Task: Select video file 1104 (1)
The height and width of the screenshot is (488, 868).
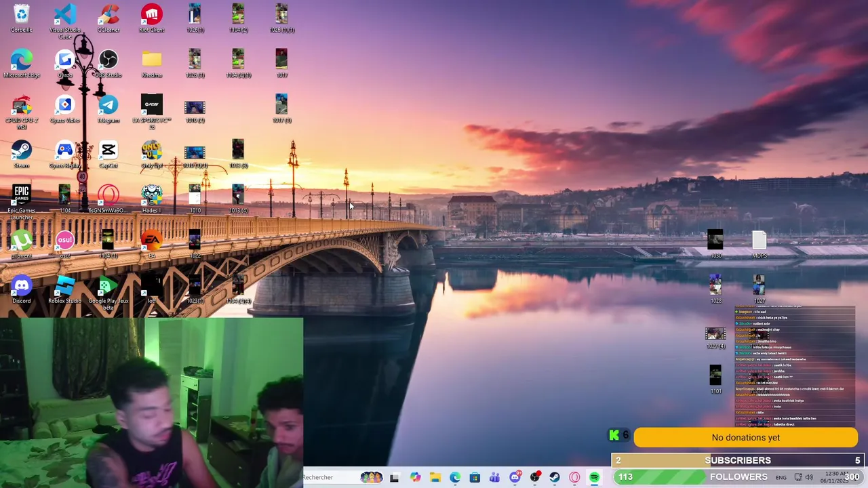Action: [108, 245]
